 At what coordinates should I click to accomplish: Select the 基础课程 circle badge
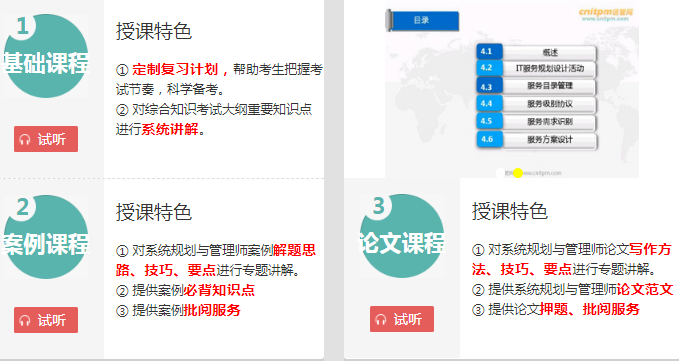(45, 56)
